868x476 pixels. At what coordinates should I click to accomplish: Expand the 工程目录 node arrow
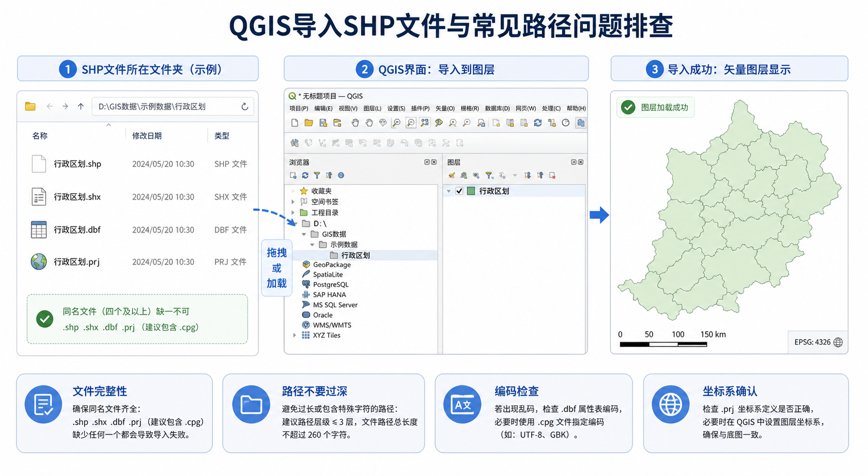click(293, 213)
